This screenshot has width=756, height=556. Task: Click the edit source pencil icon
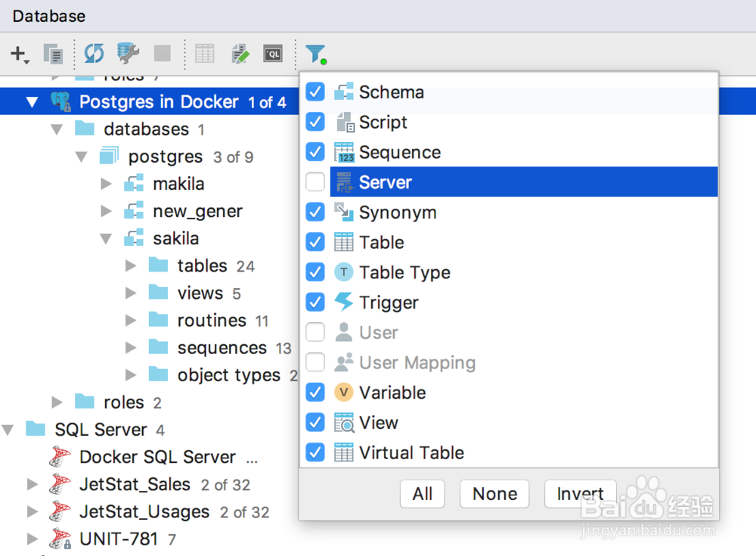(x=240, y=54)
